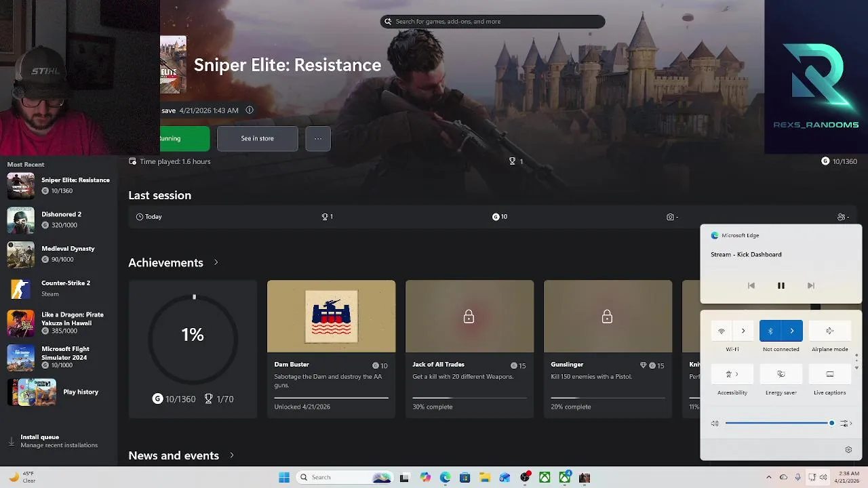
Task: Click the Last session Today clock icon
Action: (x=140, y=217)
